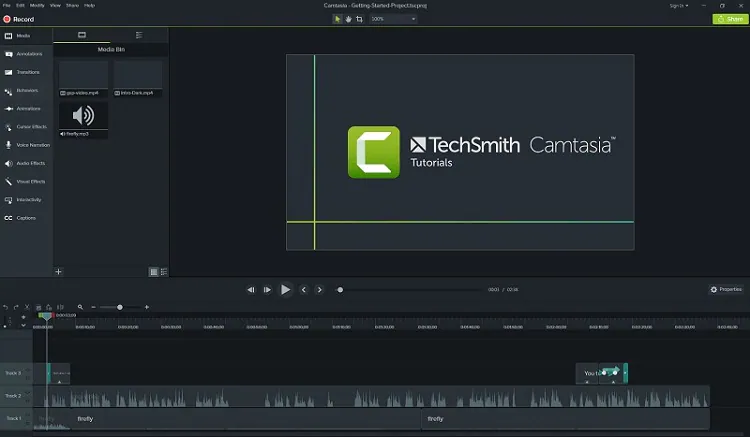The height and width of the screenshot is (437, 750).
Task: Open the Annotations panel
Action: 26,54
